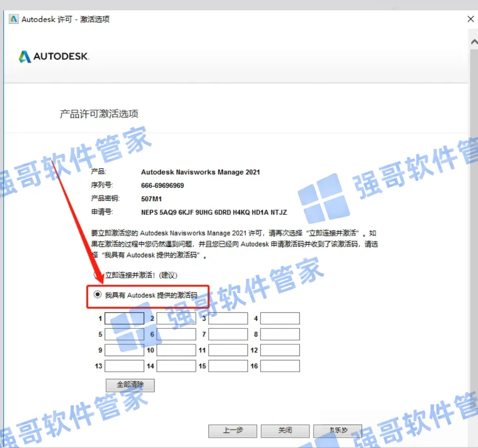Viewport: 478px width, 448px height.
Task: Click the Autodesk logo in title bar
Action: point(13,19)
